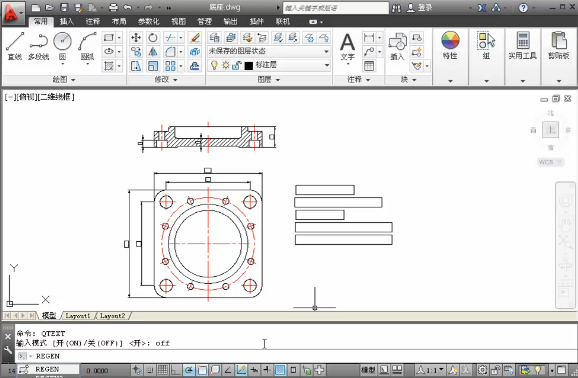Screen dimensions: 578x378
Task: Click the Offset tool icon
Action: (194, 66)
